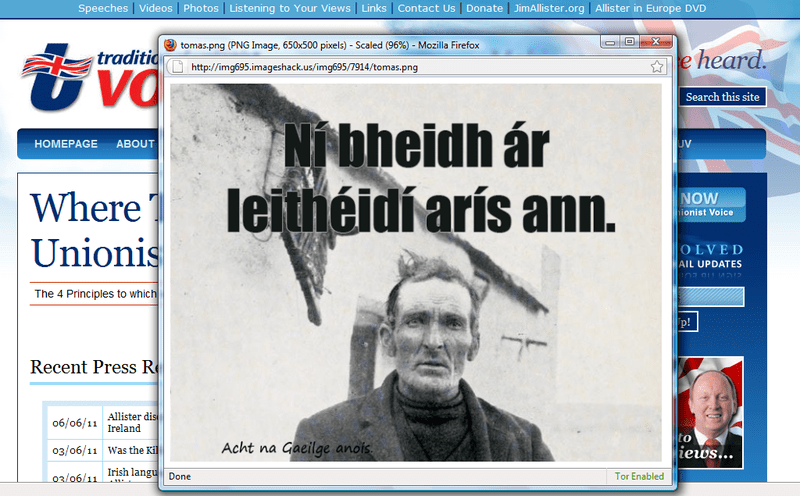The image size is (800, 496).
Task: Select the HOMEPAGE navigation tab
Action: pos(66,144)
